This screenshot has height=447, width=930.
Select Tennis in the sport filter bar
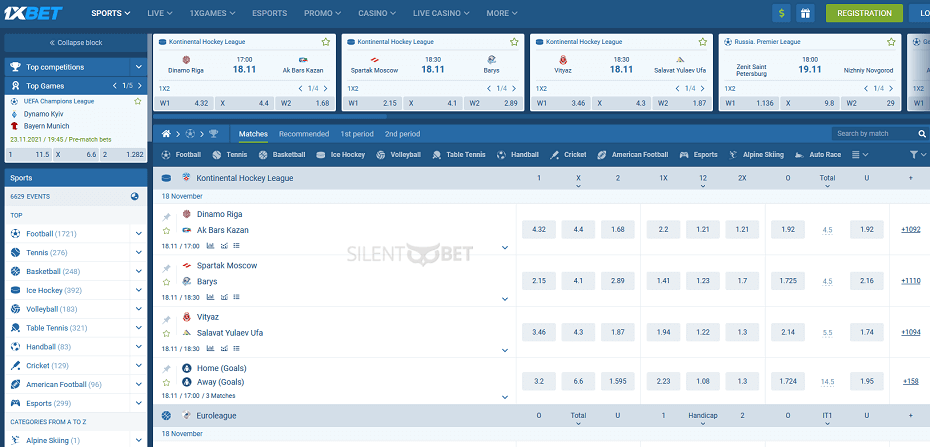pos(229,155)
